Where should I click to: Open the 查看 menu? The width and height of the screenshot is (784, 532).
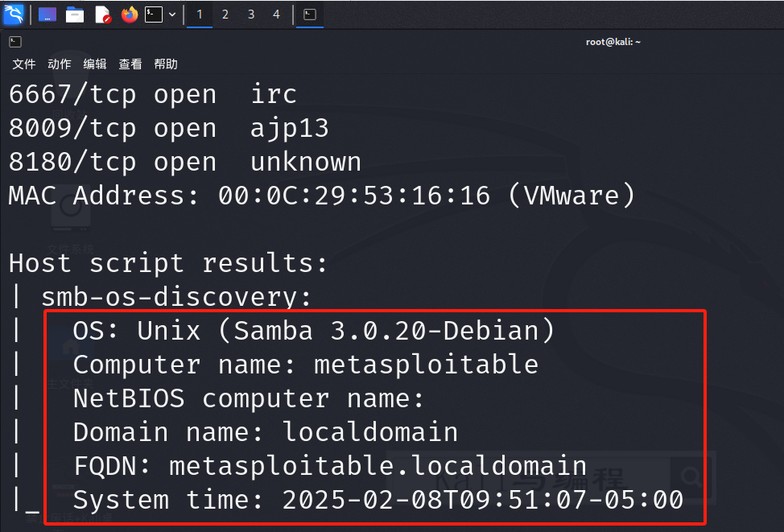pos(130,64)
